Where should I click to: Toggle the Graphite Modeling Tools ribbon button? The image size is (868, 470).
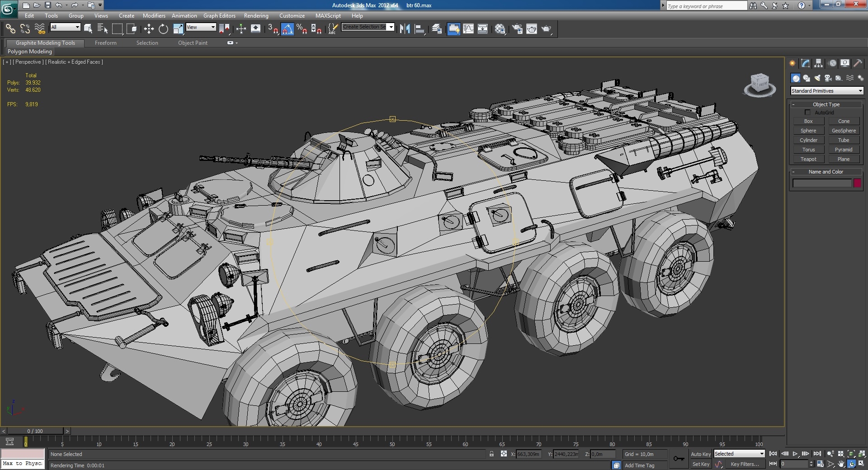(453, 29)
